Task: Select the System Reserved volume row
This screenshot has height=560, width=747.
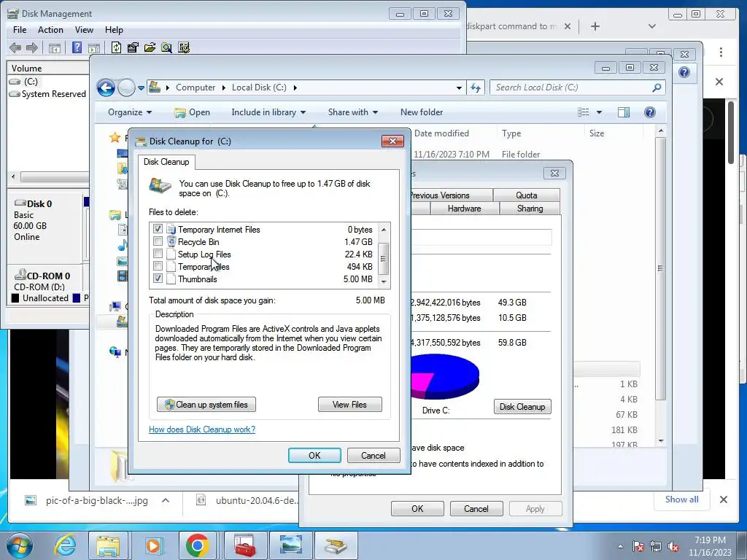Action: pyautogui.click(x=47, y=94)
